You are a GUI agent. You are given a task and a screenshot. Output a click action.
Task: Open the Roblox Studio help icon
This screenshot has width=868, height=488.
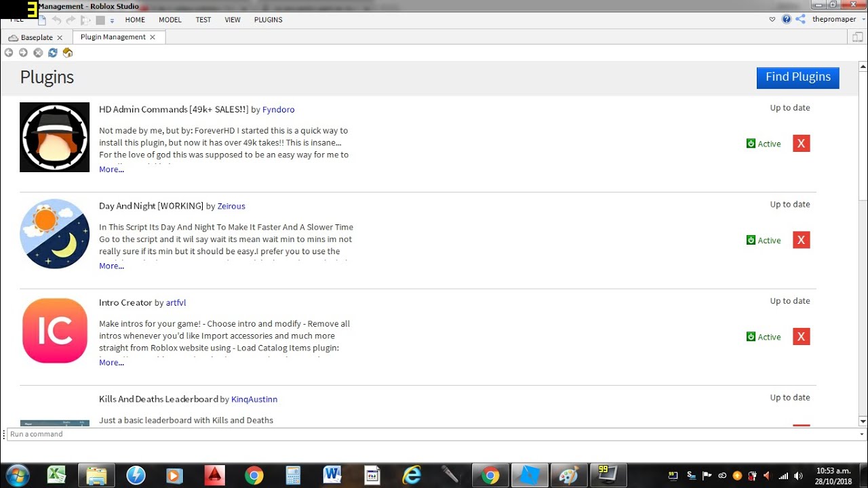787,19
